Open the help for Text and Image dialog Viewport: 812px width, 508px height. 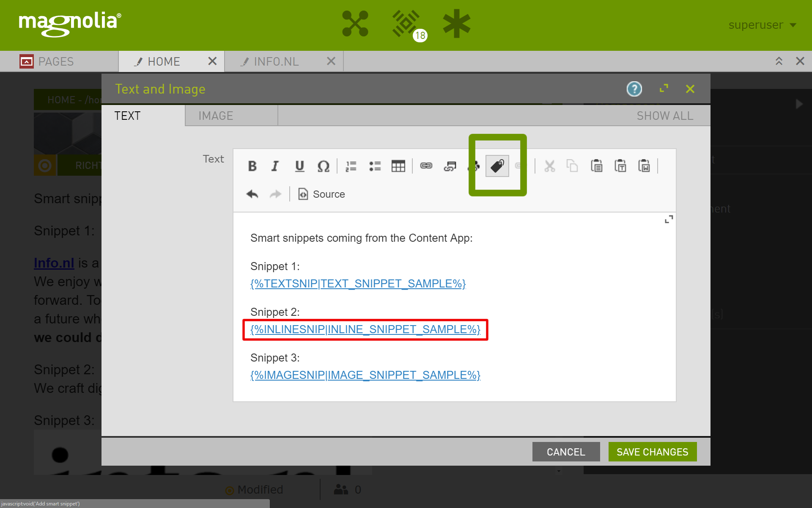[634, 89]
